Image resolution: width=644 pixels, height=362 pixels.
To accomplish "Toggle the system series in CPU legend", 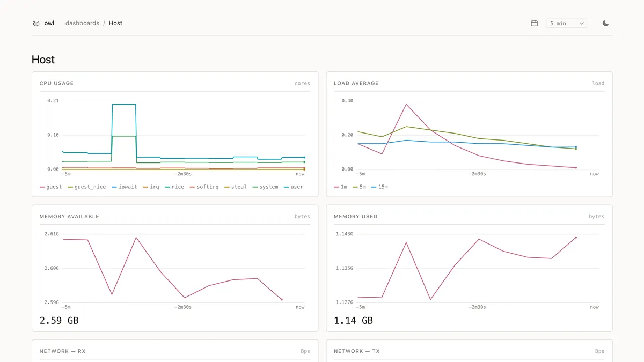I will coord(265,187).
